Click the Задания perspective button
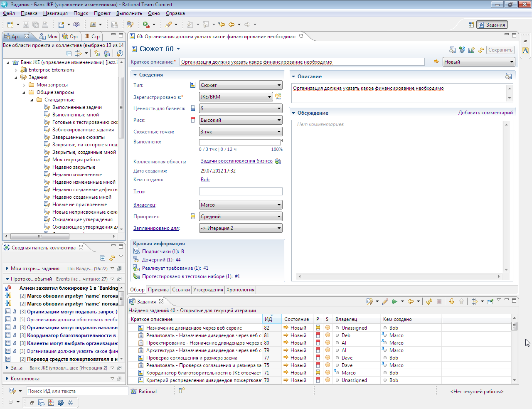 click(492, 25)
